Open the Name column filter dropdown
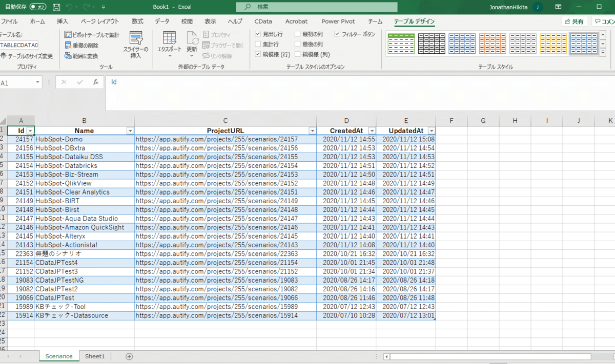615x364 pixels. click(x=130, y=131)
